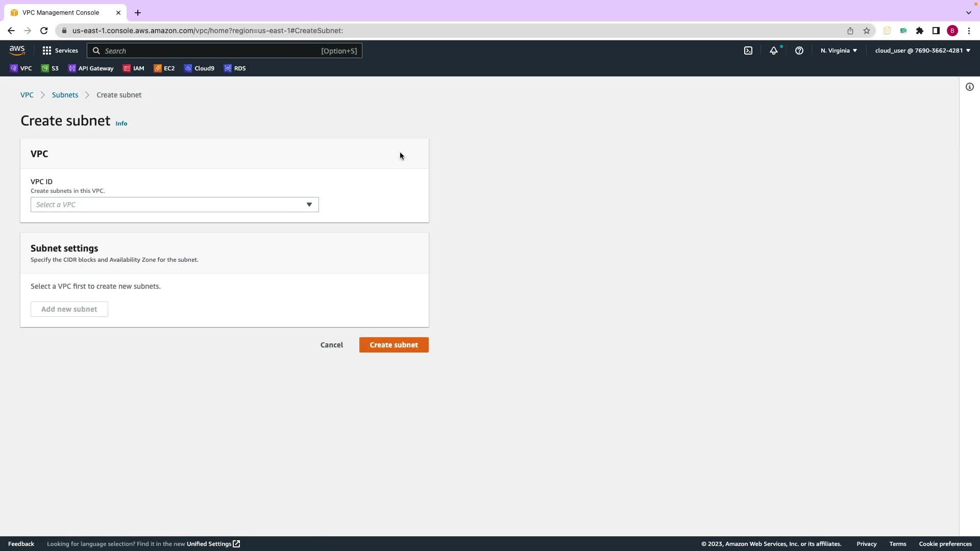Viewport: 980px width, 551px height.
Task: Open the Info link beside Create subnet
Action: coord(121,123)
